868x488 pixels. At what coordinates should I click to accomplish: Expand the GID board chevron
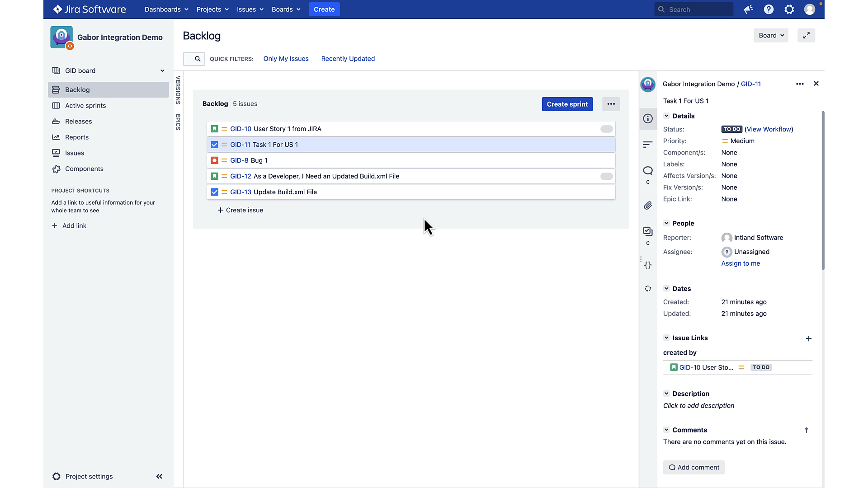162,70
